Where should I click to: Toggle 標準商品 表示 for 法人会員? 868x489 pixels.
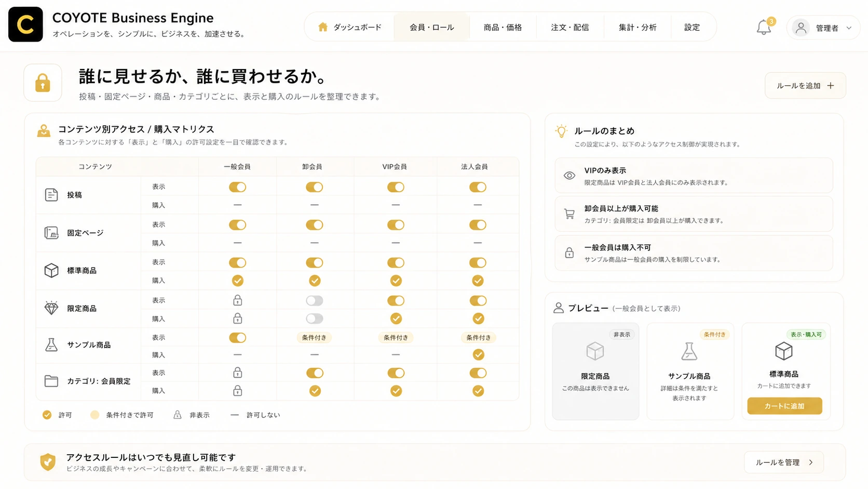click(478, 263)
